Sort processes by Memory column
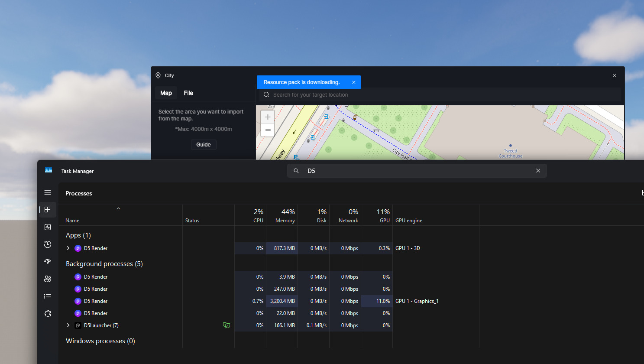This screenshot has height=364, width=644. 285,215
